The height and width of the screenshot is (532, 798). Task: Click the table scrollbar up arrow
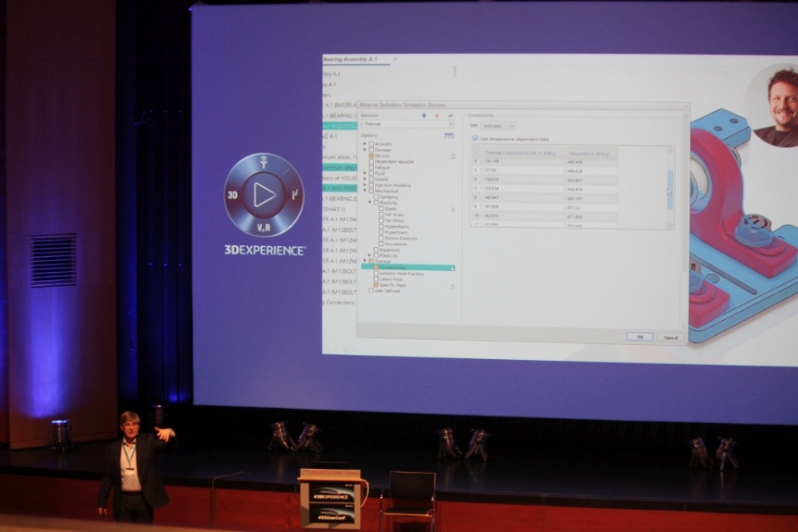tap(670, 150)
